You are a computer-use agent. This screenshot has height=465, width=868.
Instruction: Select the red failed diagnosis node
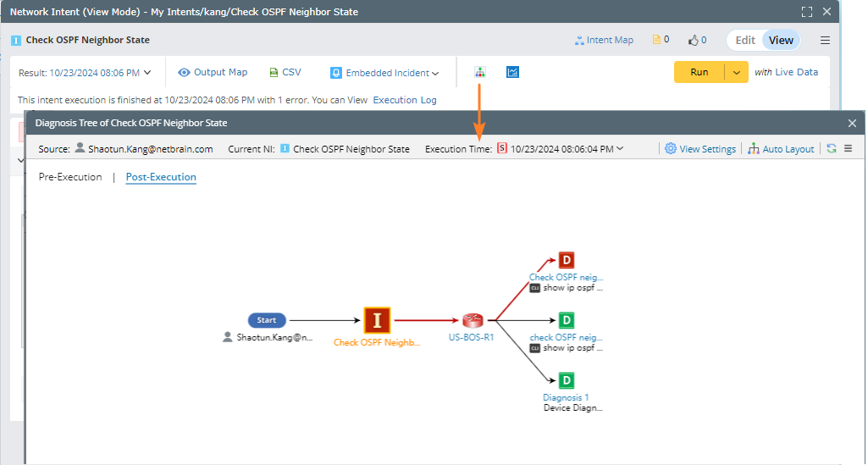tap(566, 260)
